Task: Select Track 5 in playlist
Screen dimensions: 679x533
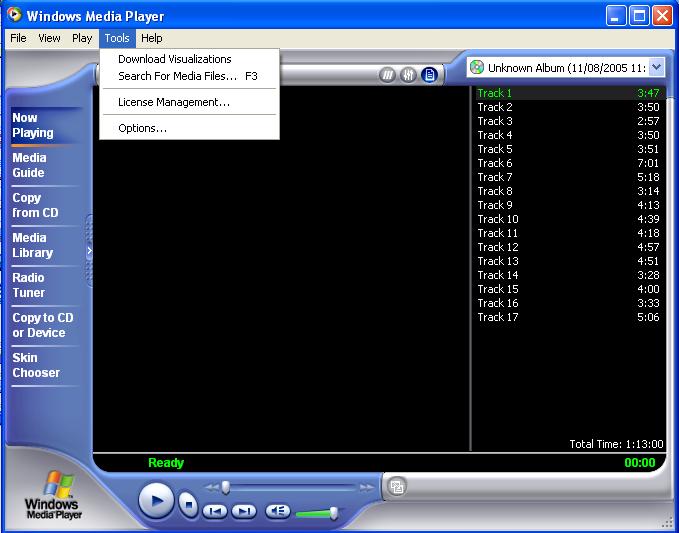Action: click(569, 149)
